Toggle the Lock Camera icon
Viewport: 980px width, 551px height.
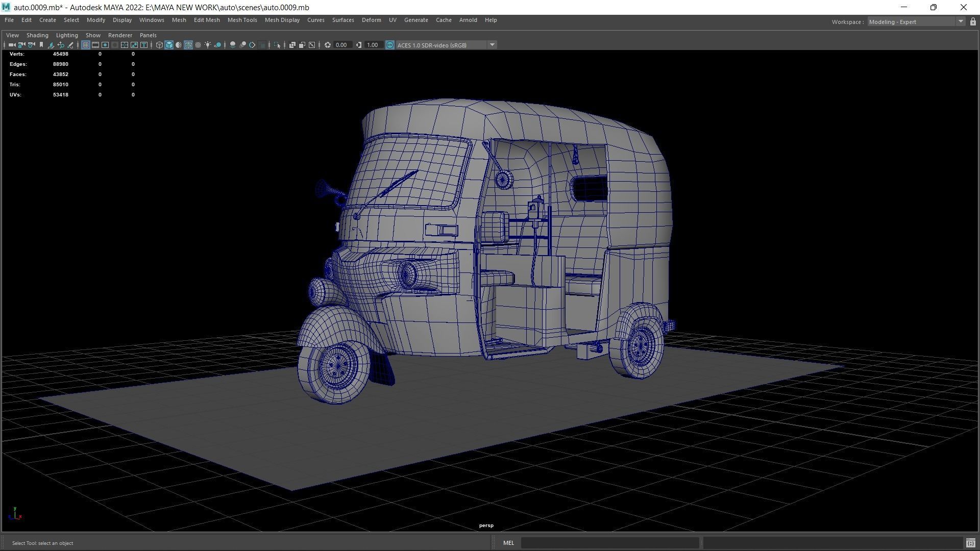21,45
